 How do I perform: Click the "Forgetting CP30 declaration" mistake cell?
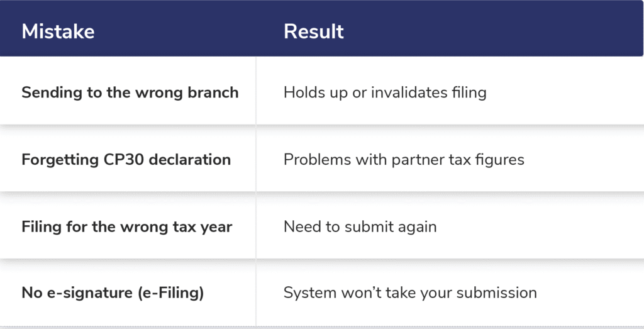click(126, 159)
